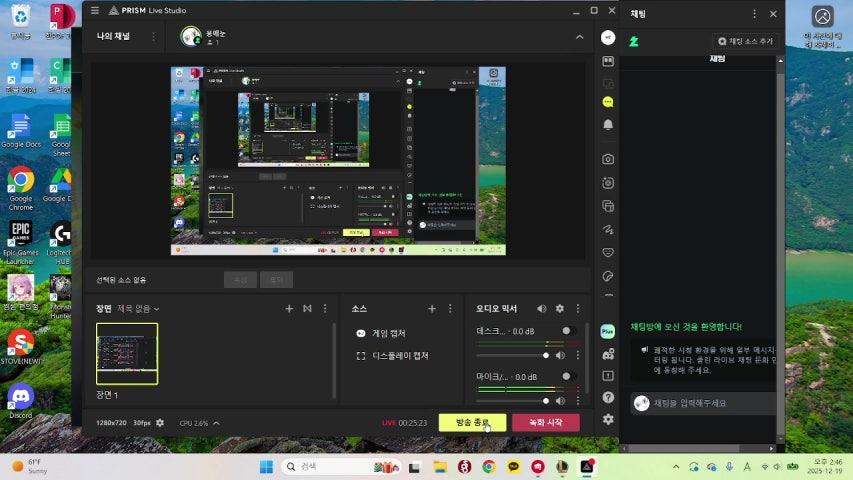Expand the CPU usage chevron
This screenshot has height=480, width=853.
(x=216, y=423)
